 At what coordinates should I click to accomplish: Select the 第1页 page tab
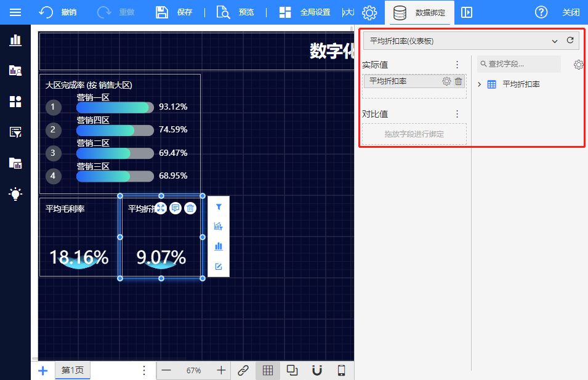(72, 370)
